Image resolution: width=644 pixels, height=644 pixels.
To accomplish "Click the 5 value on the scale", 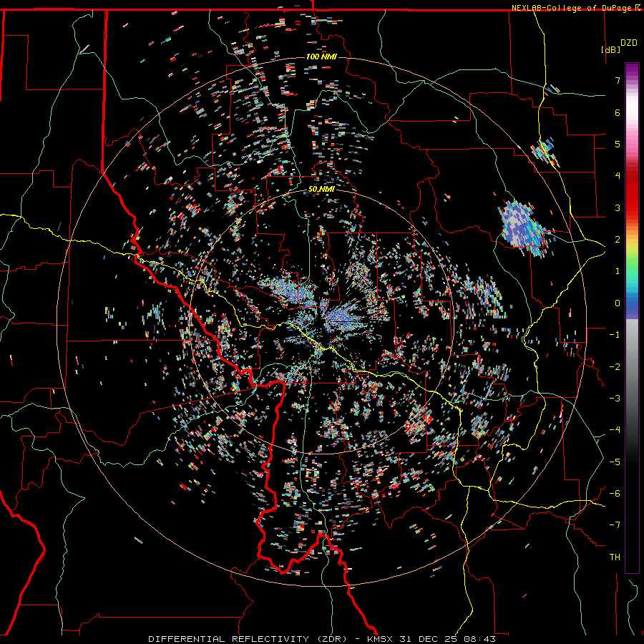I will [618, 144].
